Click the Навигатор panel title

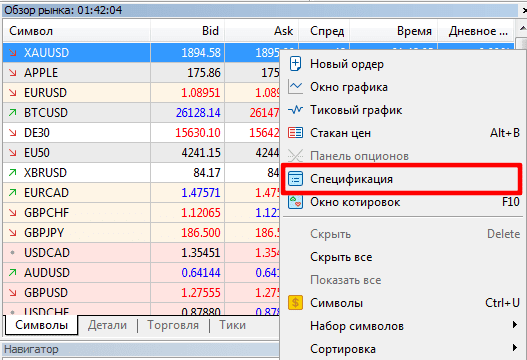click(x=31, y=349)
